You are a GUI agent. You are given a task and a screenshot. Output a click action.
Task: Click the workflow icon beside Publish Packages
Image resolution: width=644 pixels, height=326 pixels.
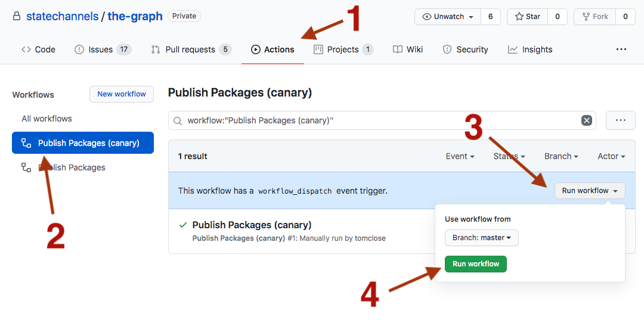click(26, 167)
